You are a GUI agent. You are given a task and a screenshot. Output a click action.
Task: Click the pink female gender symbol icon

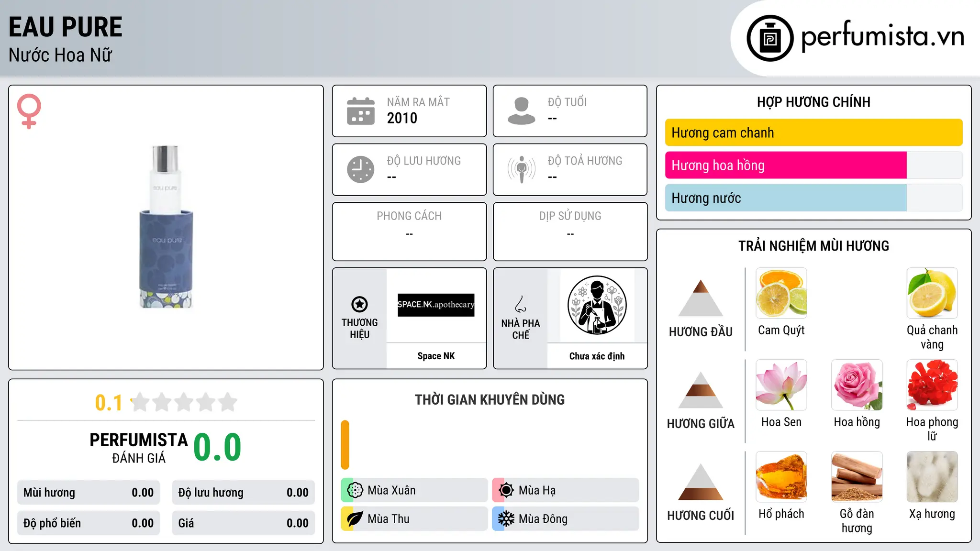pyautogui.click(x=29, y=111)
